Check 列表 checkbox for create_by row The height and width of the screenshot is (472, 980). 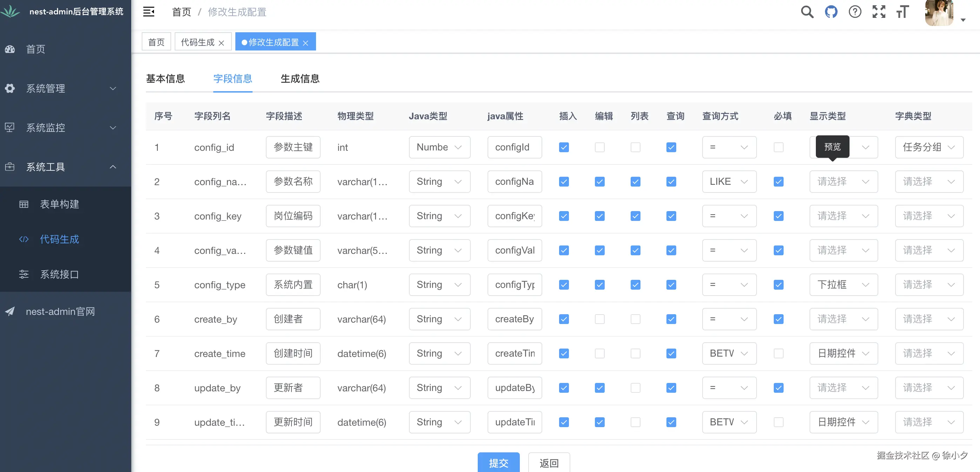click(635, 319)
